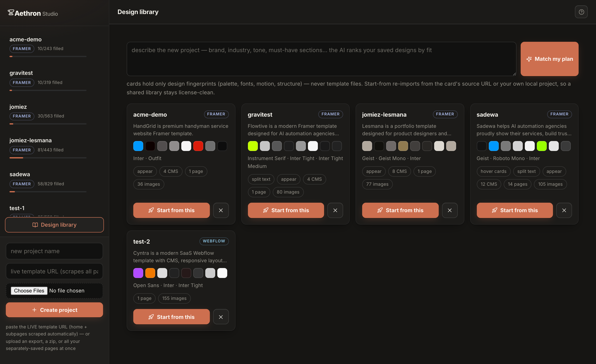Remove the gravitest card with X
The width and height of the screenshot is (596, 364).
pos(335,210)
